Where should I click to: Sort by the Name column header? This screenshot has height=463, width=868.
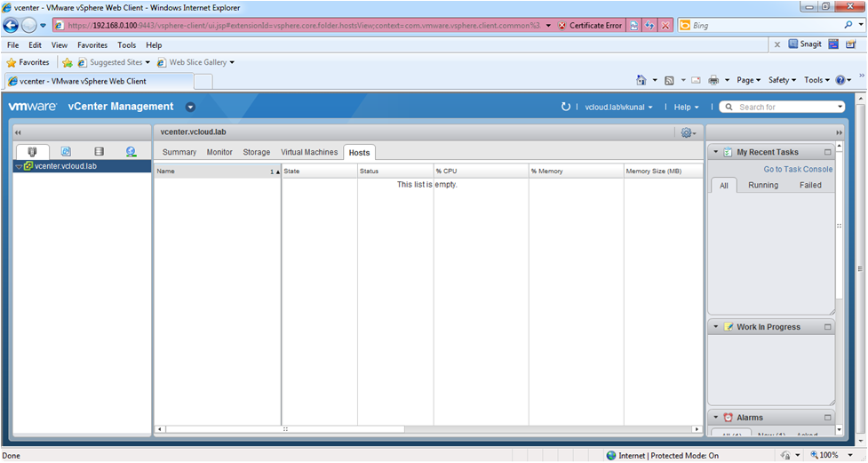point(218,172)
